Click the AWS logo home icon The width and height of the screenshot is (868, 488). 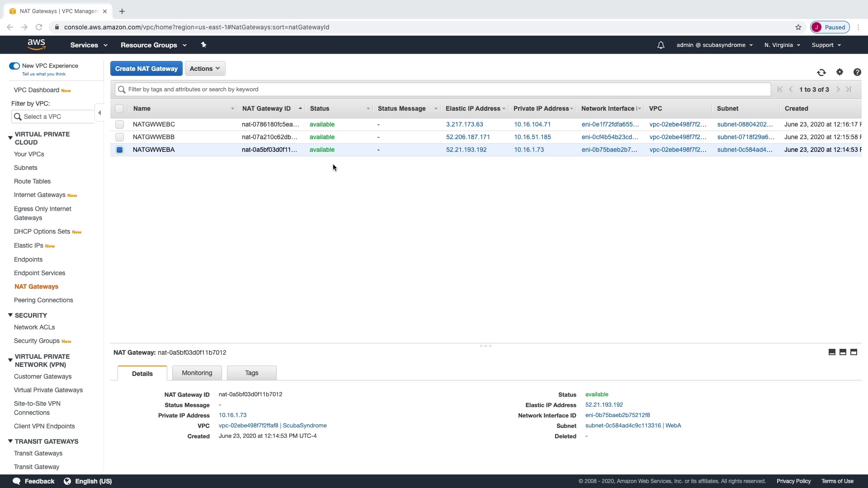[36, 44]
